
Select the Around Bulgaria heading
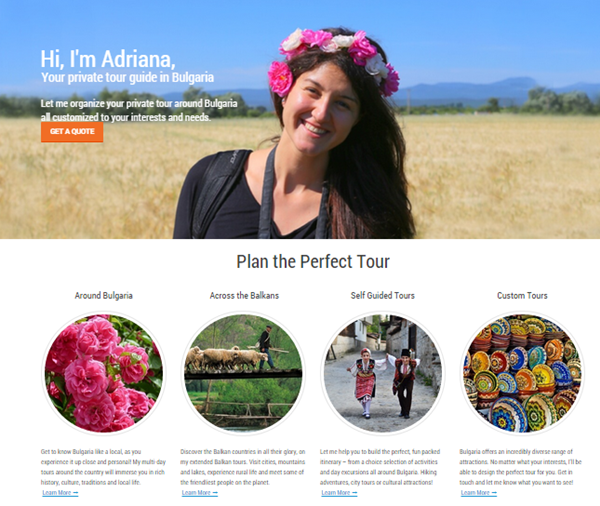click(104, 295)
